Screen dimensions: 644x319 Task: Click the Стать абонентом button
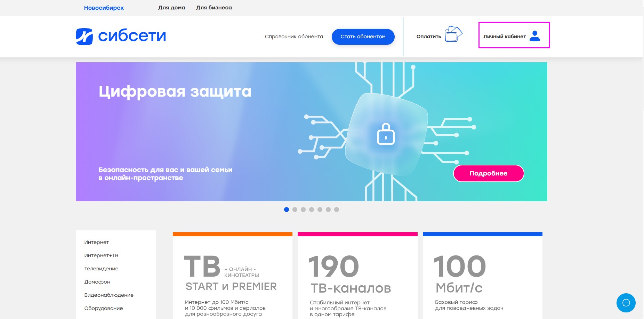[x=363, y=36]
